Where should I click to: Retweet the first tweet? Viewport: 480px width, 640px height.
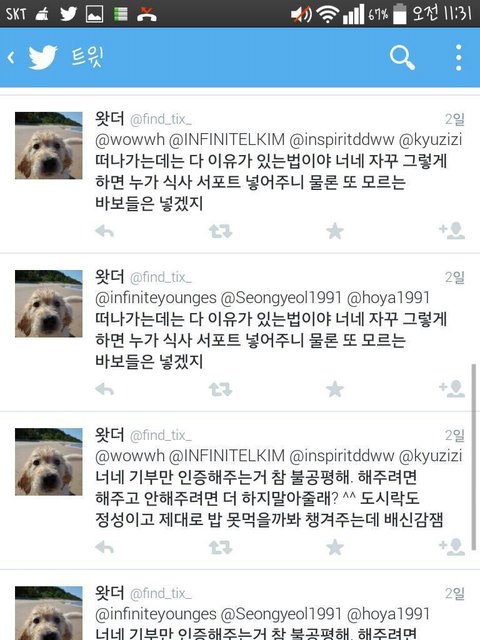pos(220,231)
